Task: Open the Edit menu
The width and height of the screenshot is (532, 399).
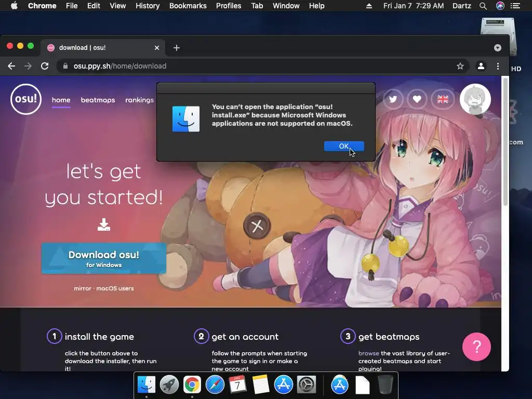Action: [x=94, y=6]
